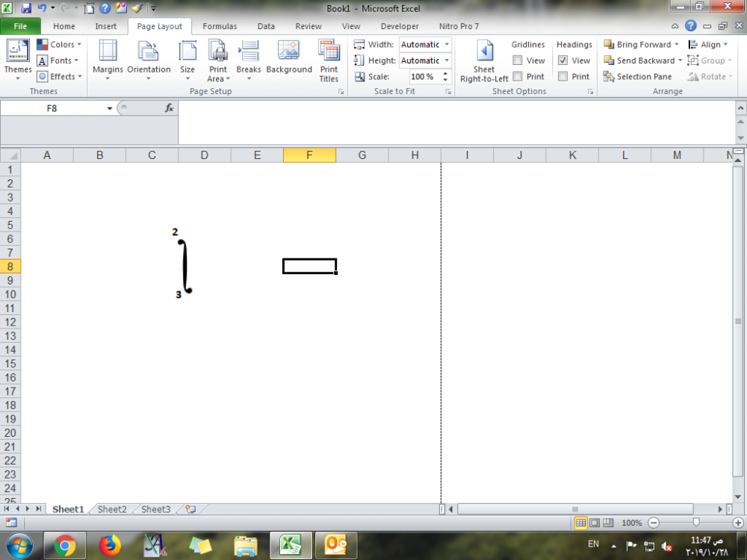
Task: Click Bring Forward button
Action: pos(637,44)
